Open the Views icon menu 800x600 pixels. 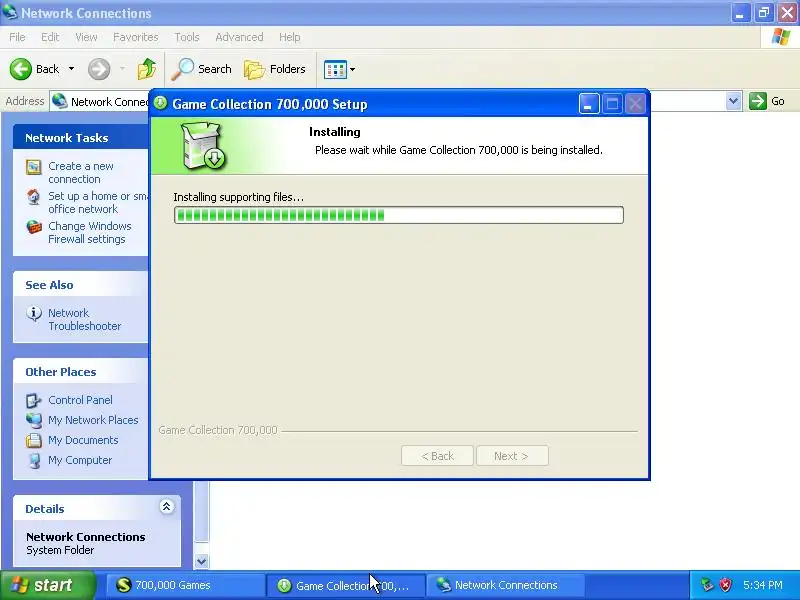(339, 69)
